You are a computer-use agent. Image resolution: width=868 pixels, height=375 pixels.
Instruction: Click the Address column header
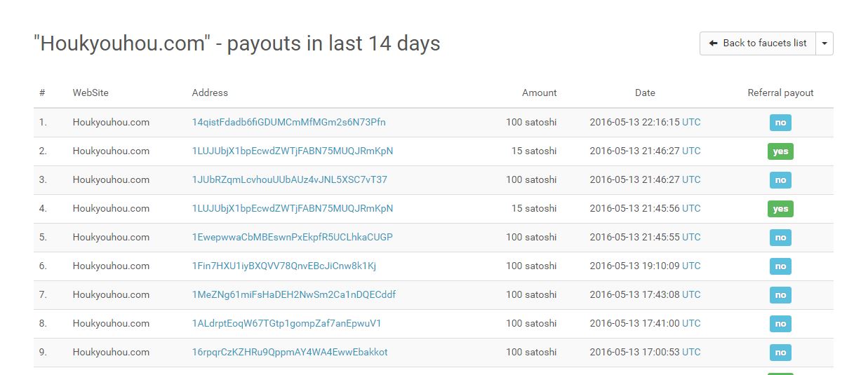click(x=210, y=93)
